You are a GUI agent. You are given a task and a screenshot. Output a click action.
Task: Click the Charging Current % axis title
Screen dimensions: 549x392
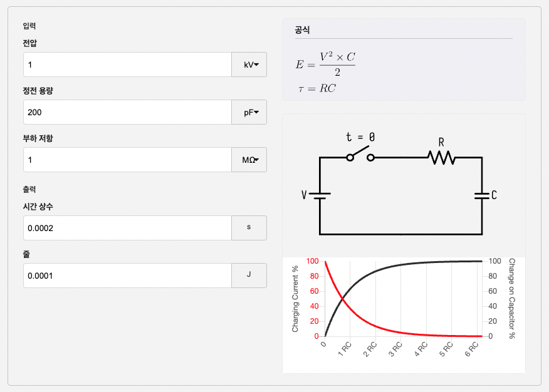(295, 299)
